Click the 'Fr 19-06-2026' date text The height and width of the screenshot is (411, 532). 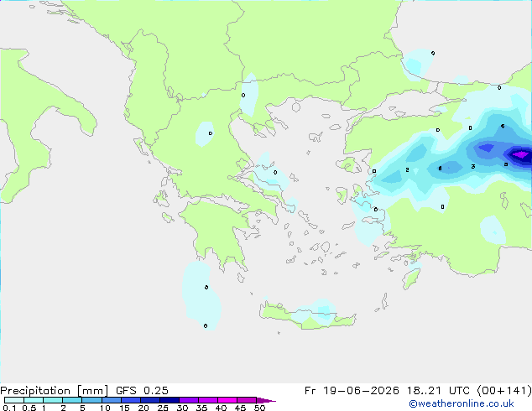pos(352,391)
